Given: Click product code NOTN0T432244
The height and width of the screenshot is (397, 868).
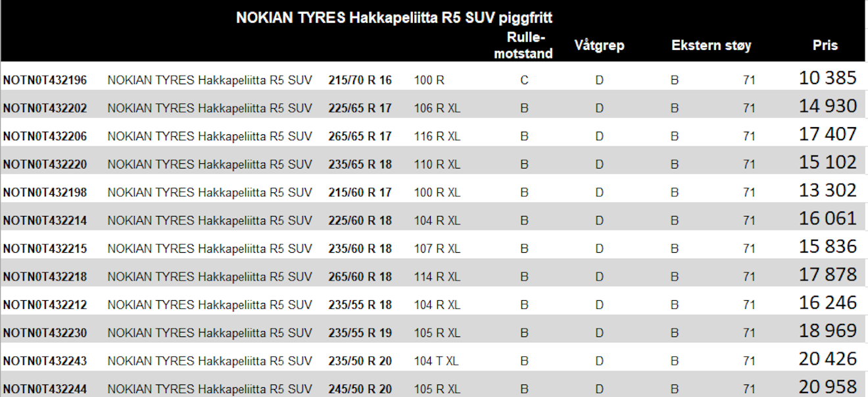Looking at the screenshot, I should tap(45, 389).
